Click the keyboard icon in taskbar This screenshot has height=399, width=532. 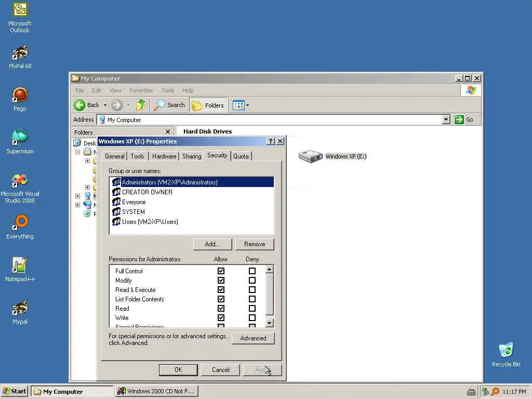pos(471,392)
